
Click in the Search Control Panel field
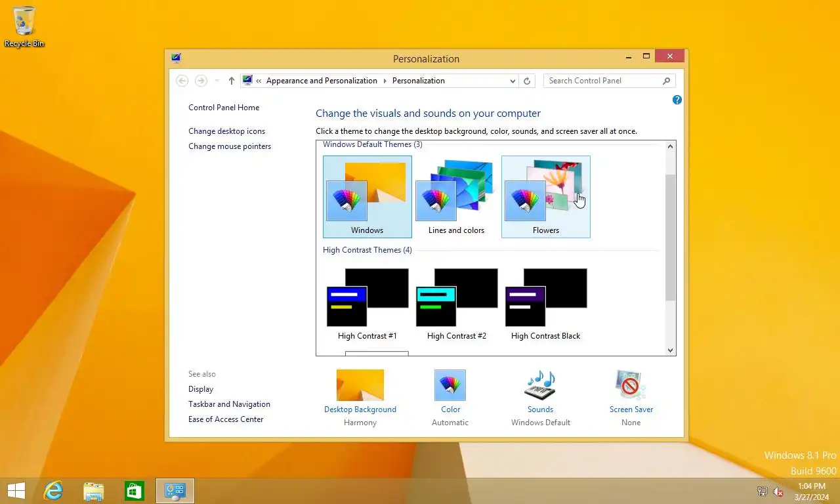[602, 81]
